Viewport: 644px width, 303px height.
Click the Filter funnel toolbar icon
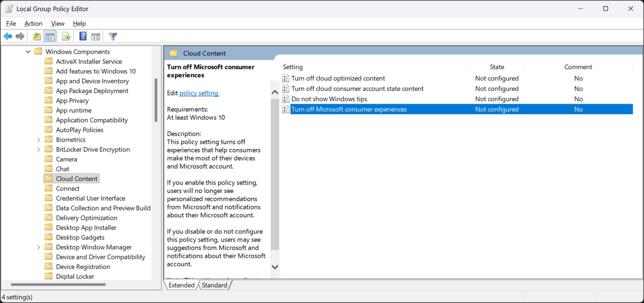pyautogui.click(x=113, y=37)
